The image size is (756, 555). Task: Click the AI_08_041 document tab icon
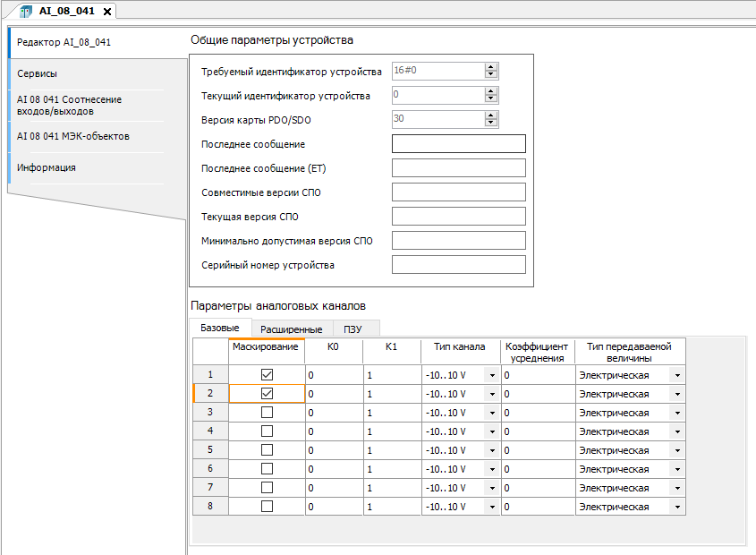tap(25, 11)
